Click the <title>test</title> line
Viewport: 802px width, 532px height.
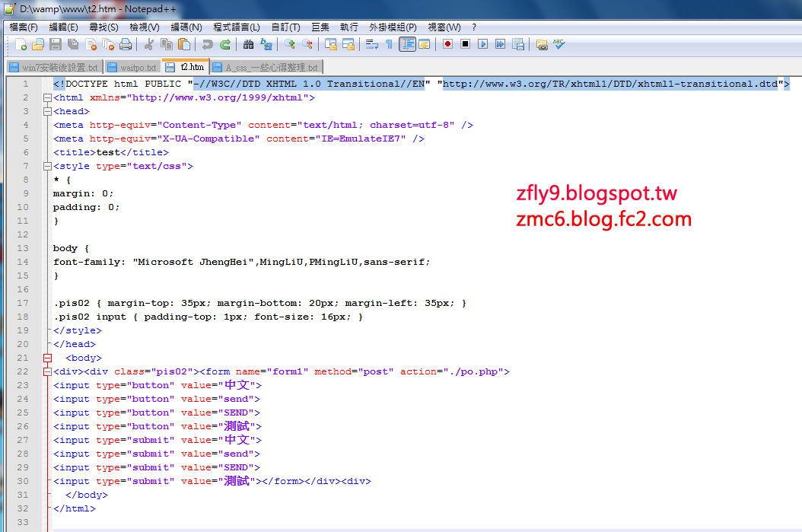[111, 152]
